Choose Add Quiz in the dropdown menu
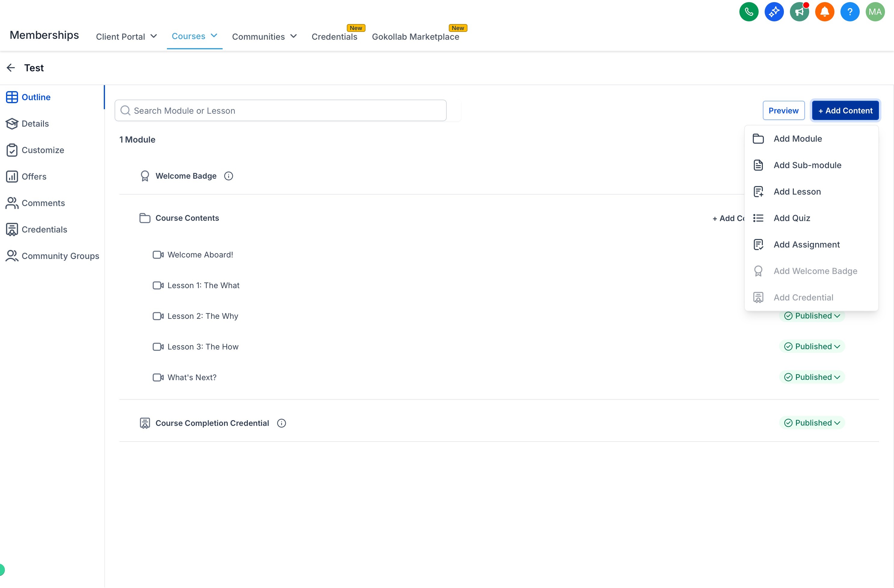This screenshot has height=588, width=894. pyautogui.click(x=811, y=218)
